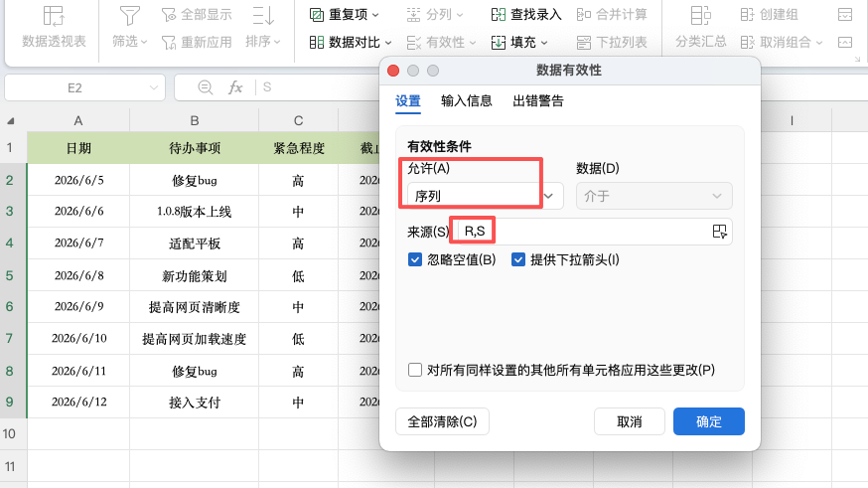Click cell containing 1.0.8版本上线
This screenshot has width=868, height=488.
[x=195, y=212]
